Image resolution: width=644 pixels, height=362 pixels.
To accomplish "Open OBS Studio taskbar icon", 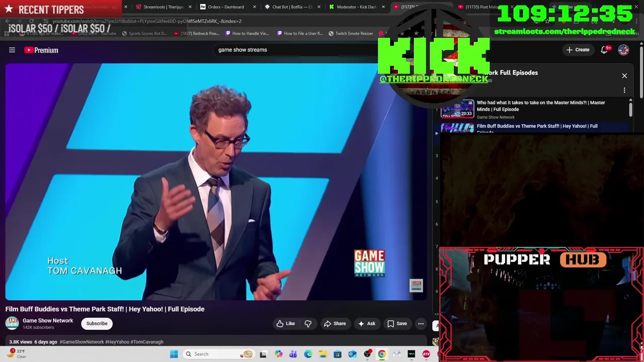I will (367, 354).
